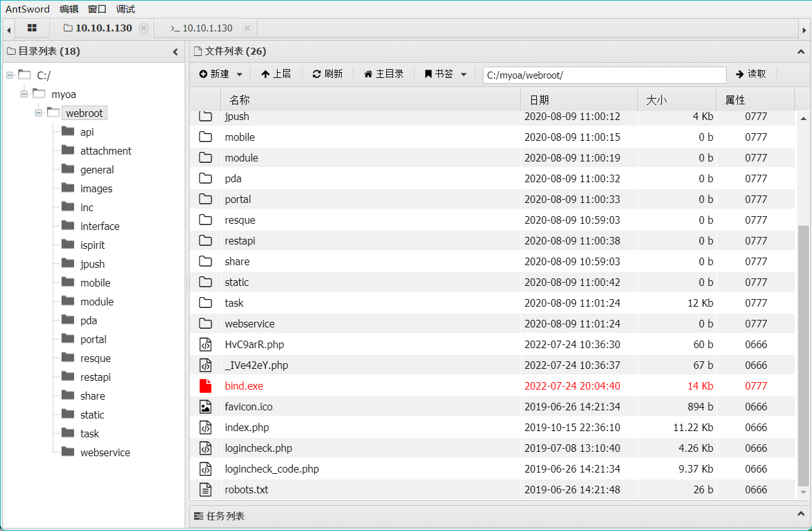
Task: Open the 窗口 menu
Action: pyautogui.click(x=97, y=9)
